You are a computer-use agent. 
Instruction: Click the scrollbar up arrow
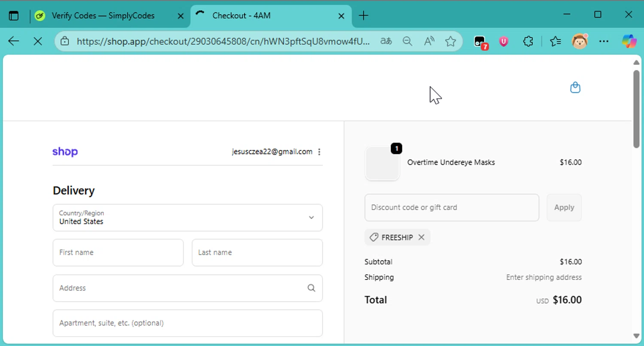[636, 63]
